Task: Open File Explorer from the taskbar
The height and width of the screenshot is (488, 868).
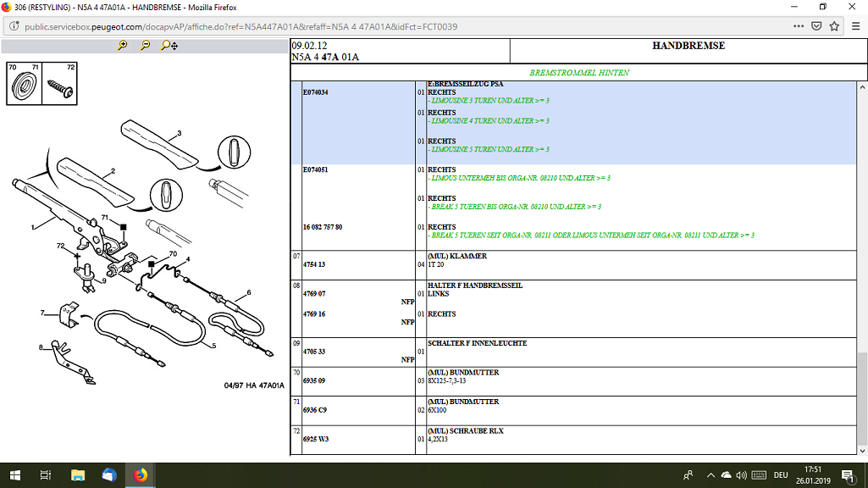Action: pyautogui.click(x=78, y=475)
